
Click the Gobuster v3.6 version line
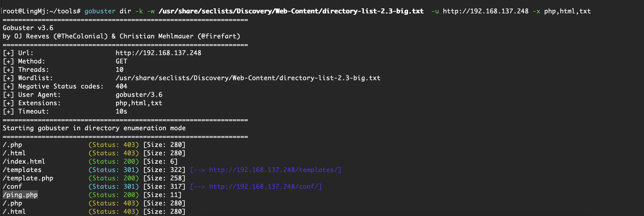click(x=28, y=28)
